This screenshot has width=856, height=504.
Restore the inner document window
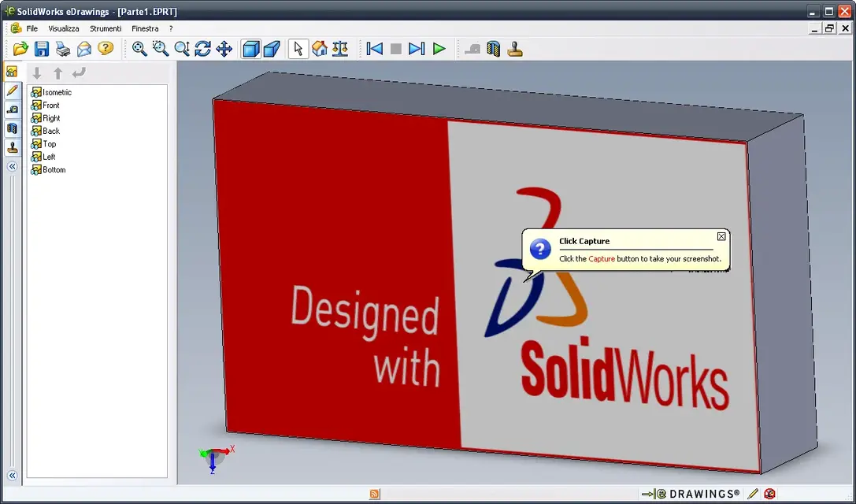tap(830, 28)
